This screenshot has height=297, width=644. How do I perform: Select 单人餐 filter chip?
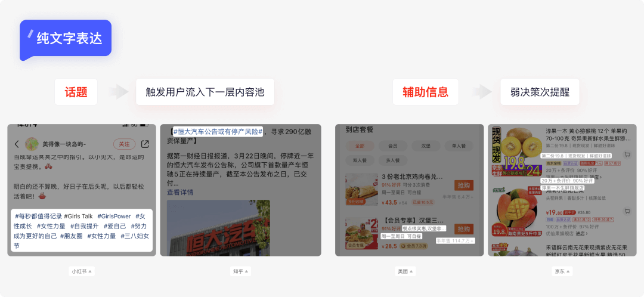point(459,146)
